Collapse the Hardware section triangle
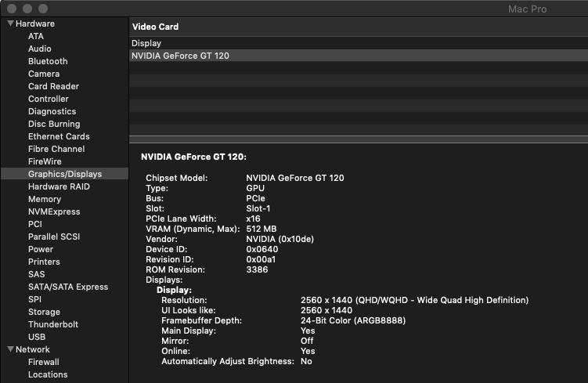The height and width of the screenshot is (383, 588). point(10,23)
